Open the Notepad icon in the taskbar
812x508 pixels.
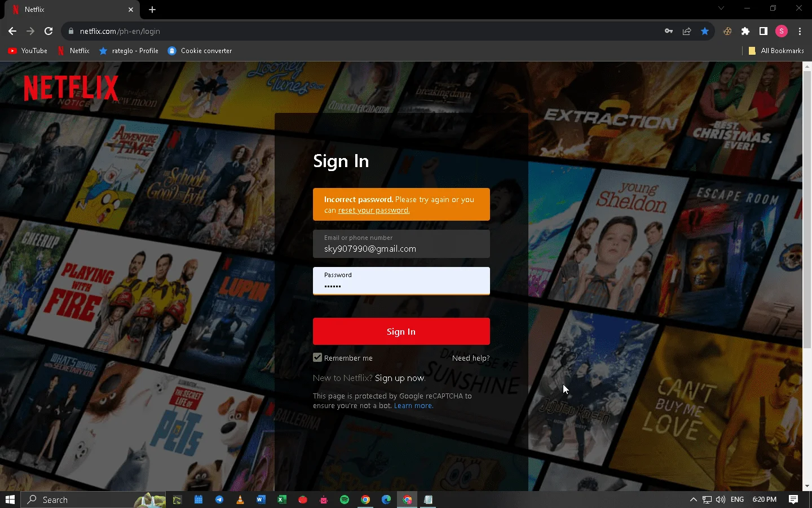pyautogui.click(x=428, y=500)
